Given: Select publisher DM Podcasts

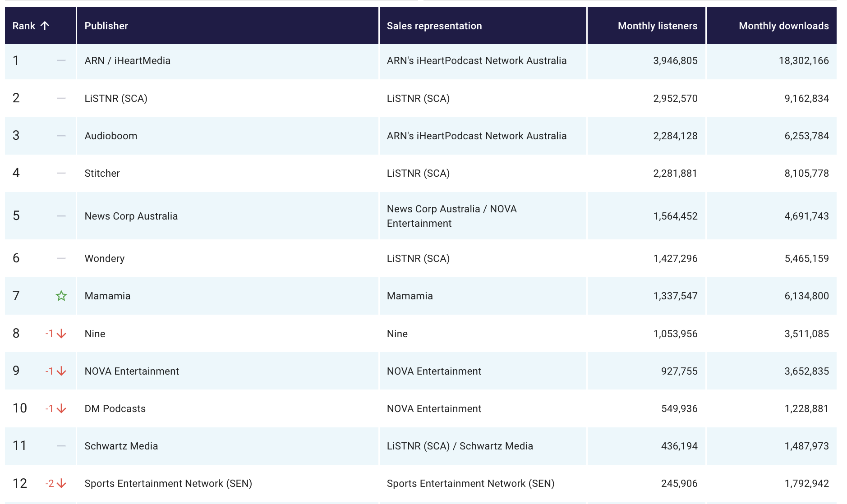Looking at the screenshot, I should [115, 408].
